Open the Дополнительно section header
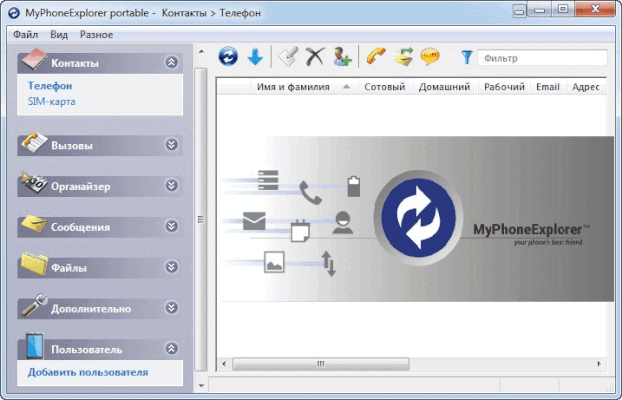 point(100,308)
